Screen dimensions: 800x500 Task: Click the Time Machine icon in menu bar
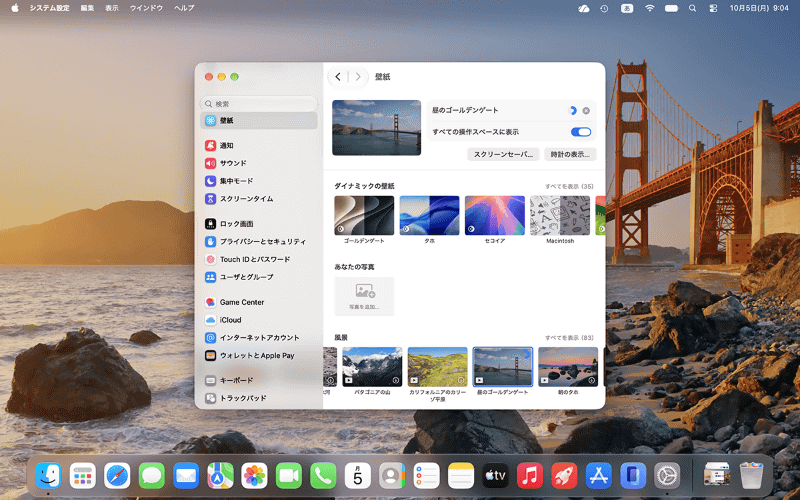[x=605, y=8]
